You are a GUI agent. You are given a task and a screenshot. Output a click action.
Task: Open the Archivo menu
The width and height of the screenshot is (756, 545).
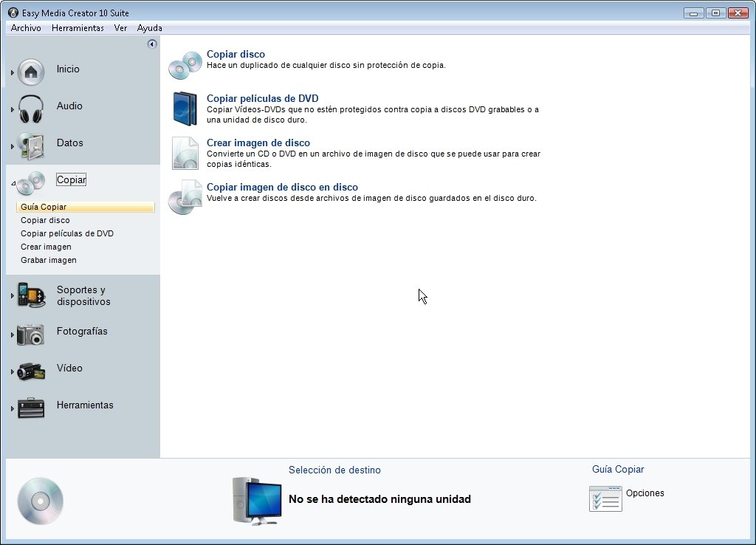26,28
